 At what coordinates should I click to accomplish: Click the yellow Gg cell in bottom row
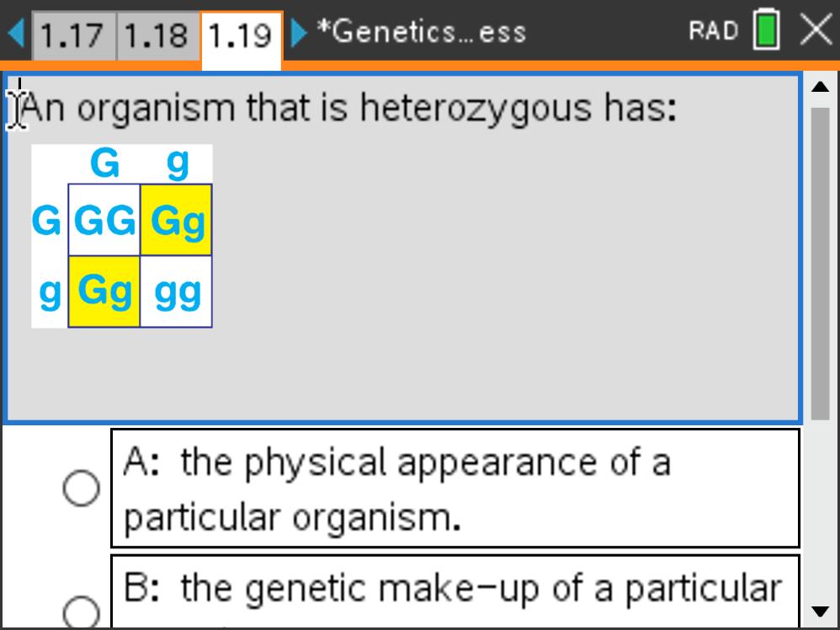click(104, 291)
